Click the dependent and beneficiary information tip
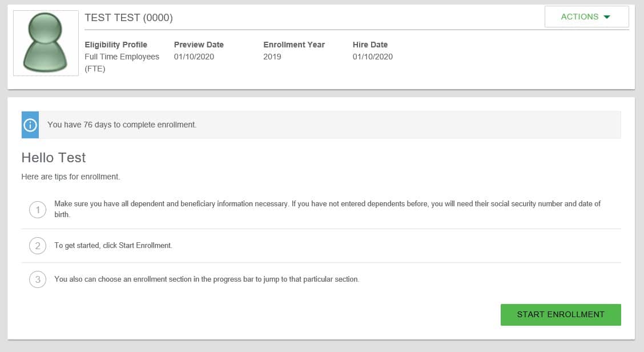644x352 pixels. point(327,209)
